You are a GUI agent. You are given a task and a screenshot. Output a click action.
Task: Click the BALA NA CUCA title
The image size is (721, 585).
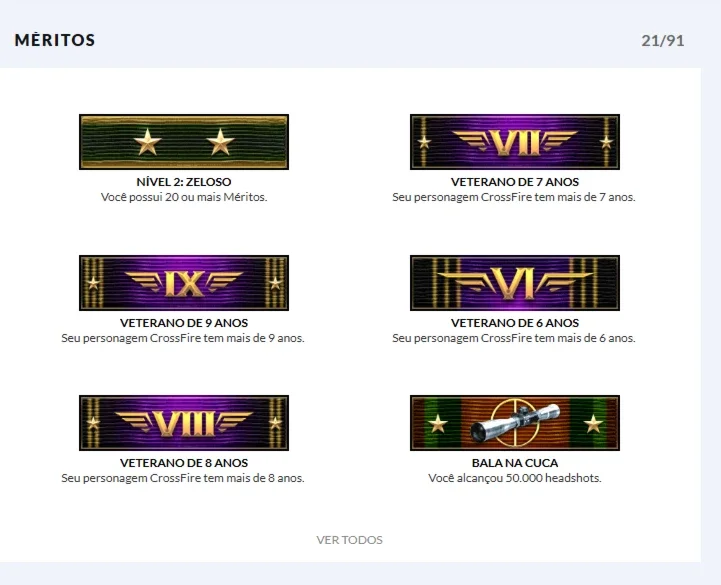coord(515,463)
